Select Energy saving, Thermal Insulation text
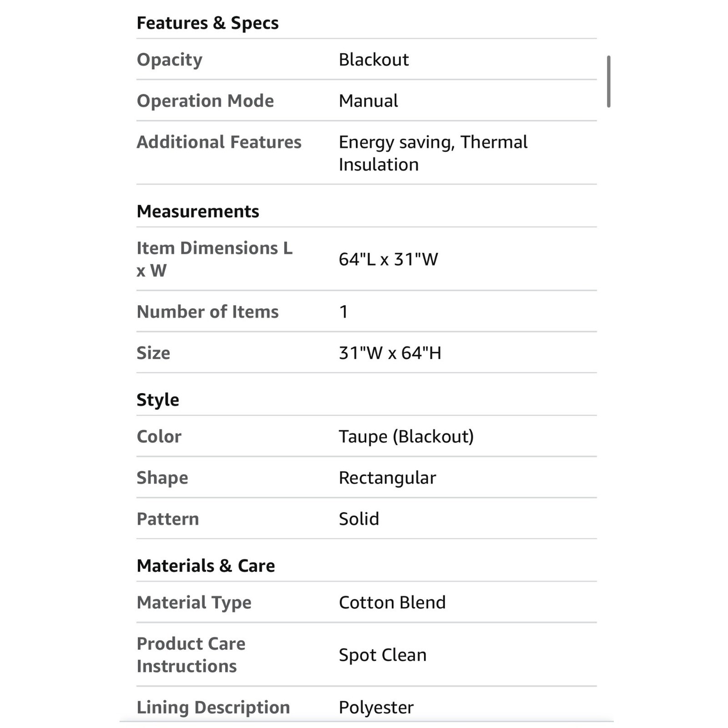The height and width of the screenshot is (728, 728). point(433,153)
